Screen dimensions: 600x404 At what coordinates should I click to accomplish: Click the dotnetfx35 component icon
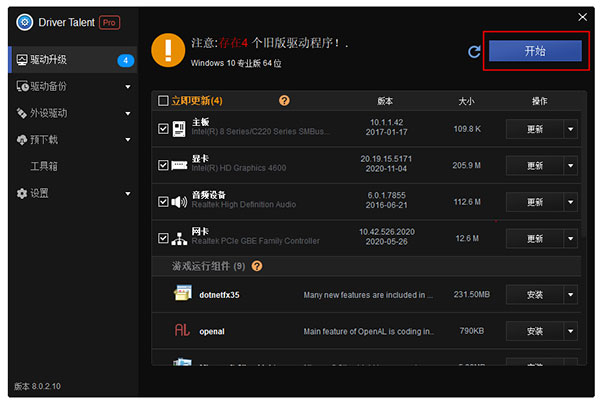pyautogui.click(x=182, y=294)
